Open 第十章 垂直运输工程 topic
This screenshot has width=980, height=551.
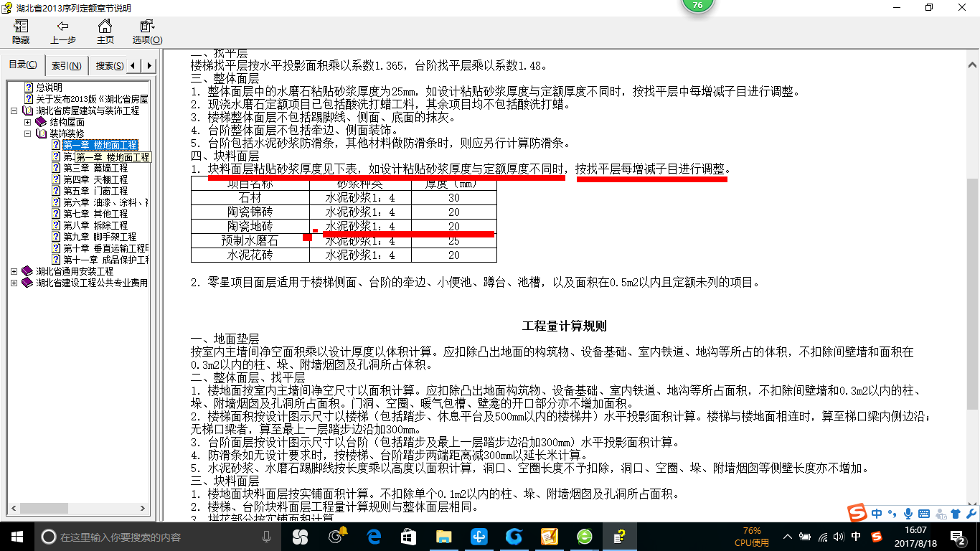coord(105,248)
